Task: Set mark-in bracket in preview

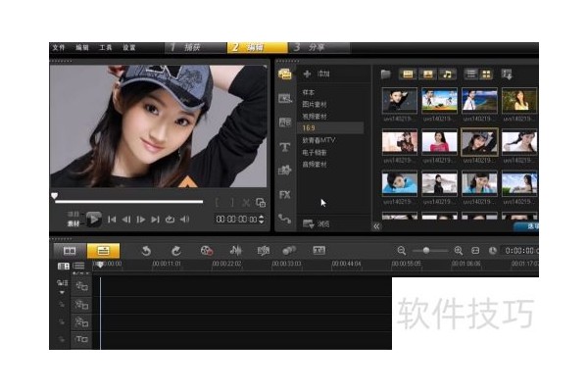Action: pos(218,203)
